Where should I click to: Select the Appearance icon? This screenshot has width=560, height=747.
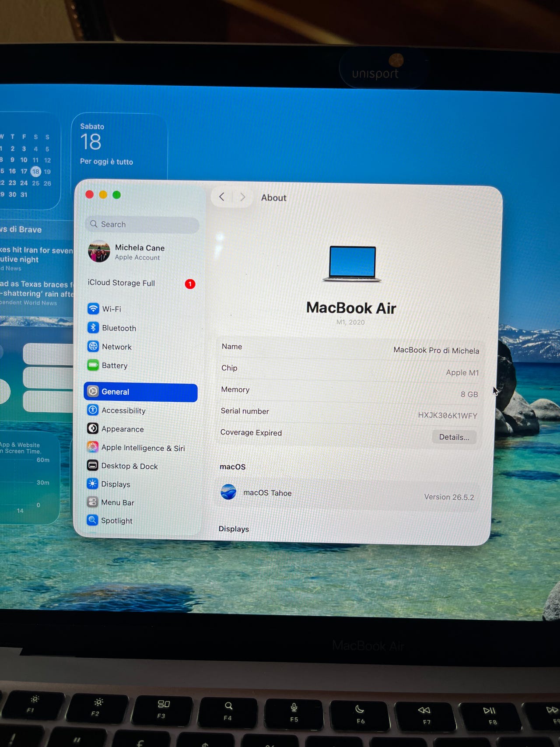tap(93, 428)
